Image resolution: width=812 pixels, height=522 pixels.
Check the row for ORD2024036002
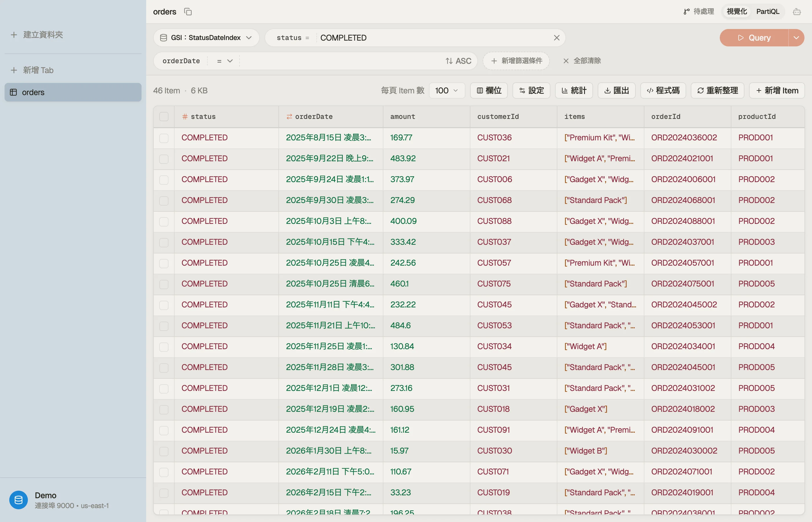(164, 138)
